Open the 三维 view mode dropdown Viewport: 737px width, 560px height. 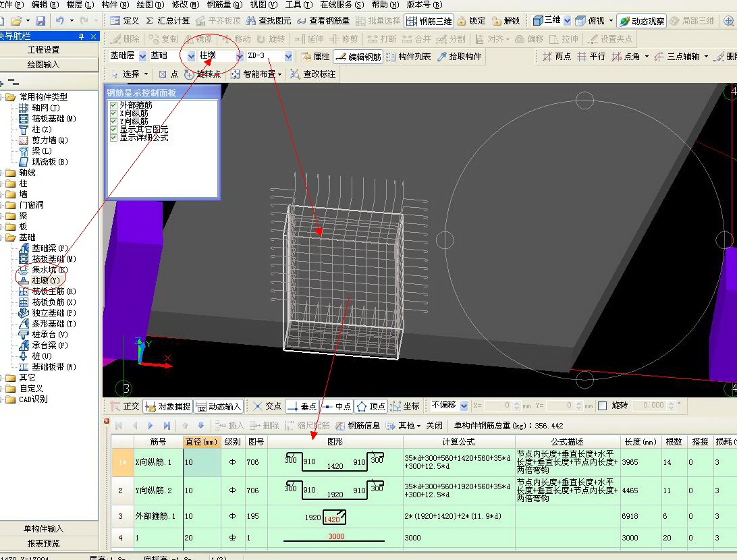click(568, 21)
